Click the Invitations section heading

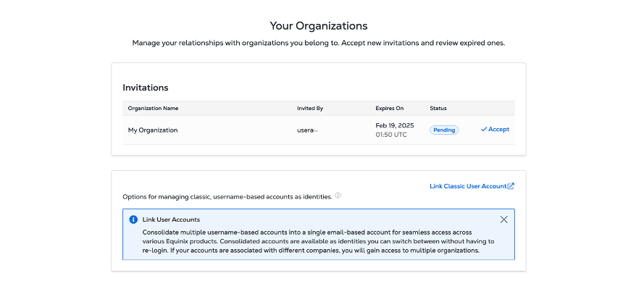(146, 88)
